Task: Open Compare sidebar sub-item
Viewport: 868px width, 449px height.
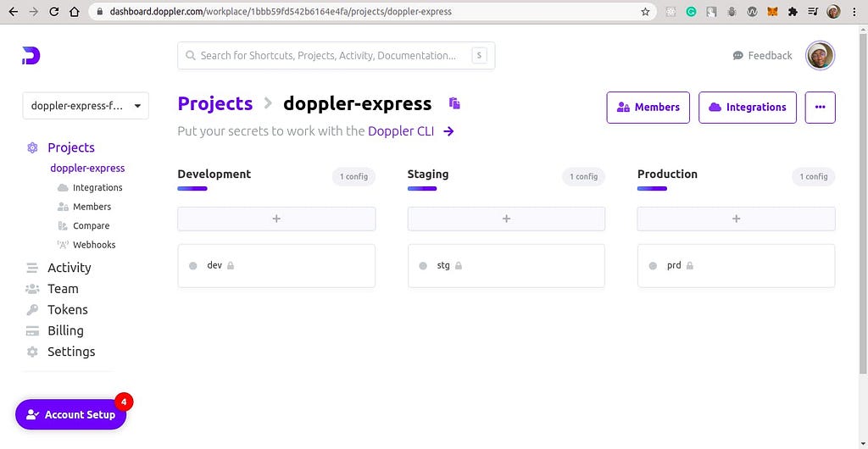Action: (92, 225)
